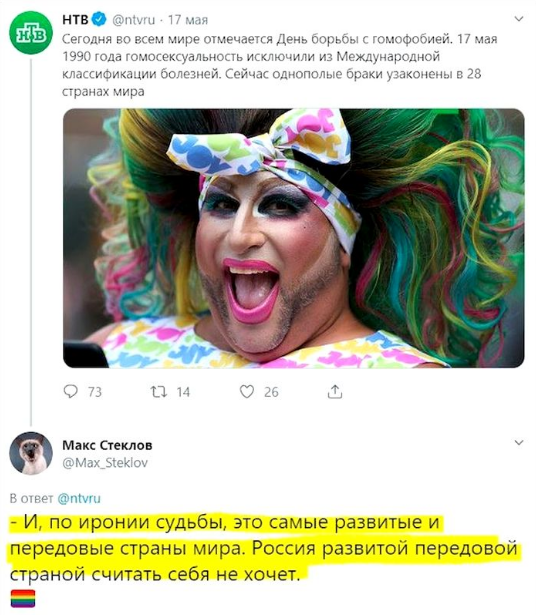Open the 17 мая timestamp

point(188,20)
